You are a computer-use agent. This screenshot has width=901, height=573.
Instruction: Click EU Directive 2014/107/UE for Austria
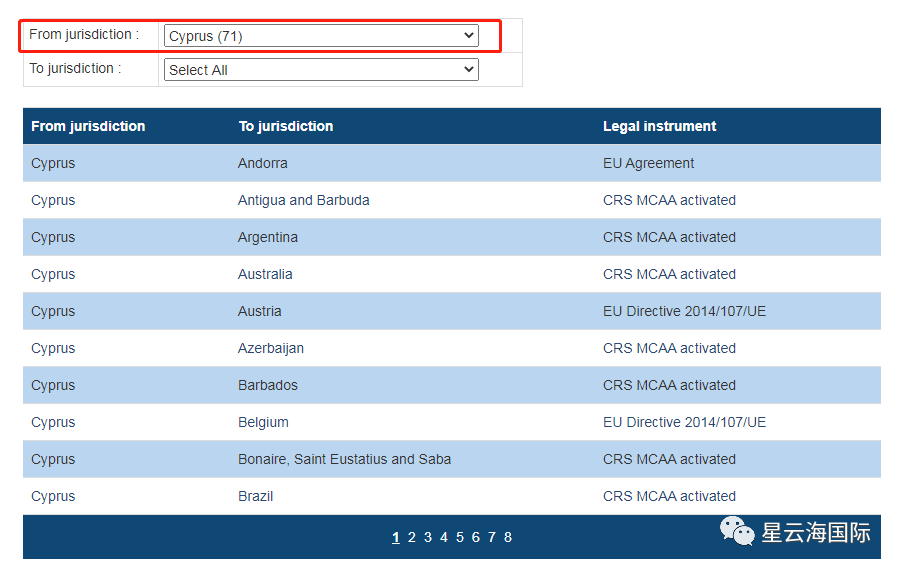click(684, 311)
